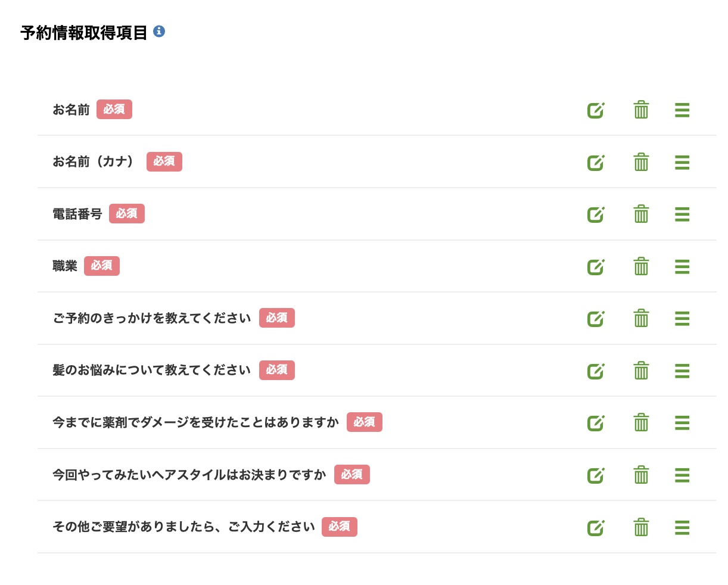This screenshot has width=728, height=585.
Task: Edit the お名前（カナ） field
Action: coord(596,161)
